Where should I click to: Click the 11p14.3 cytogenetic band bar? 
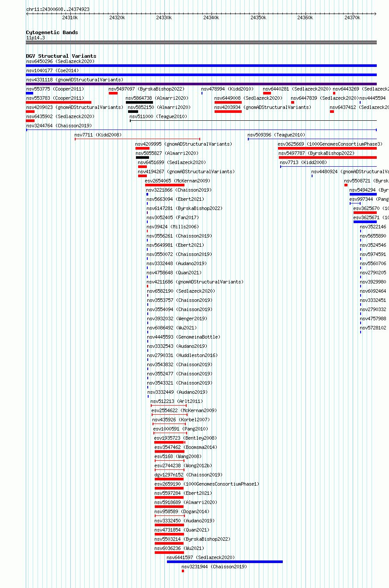click(201, 42)
